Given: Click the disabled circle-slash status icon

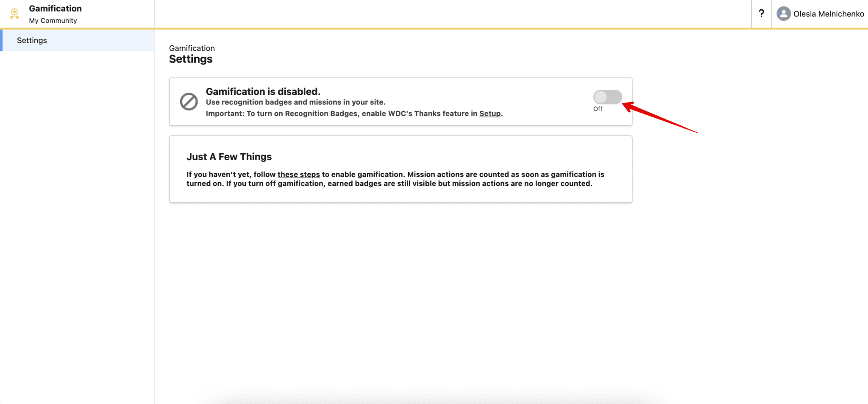Looking at the screenshot, I should point(189,102).
